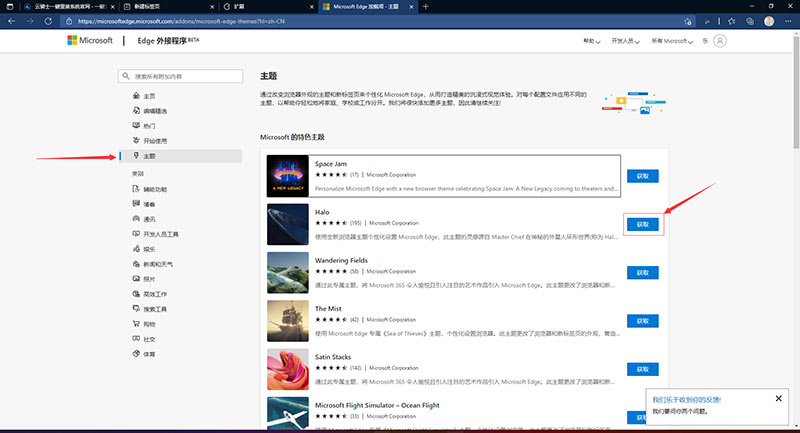Click the browser Back arrow

[12, 21]
